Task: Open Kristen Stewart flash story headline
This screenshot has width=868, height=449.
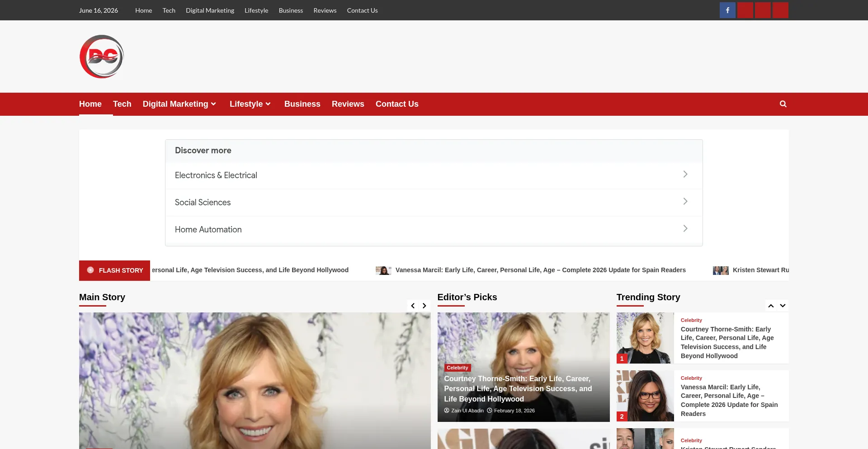Action: (x=761, y=270)
